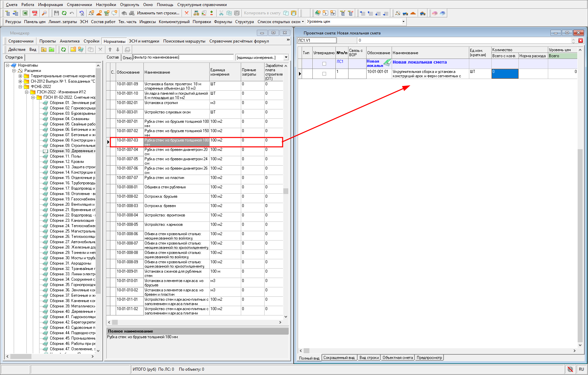Click the Лимит. затраты button
Screen dimensions: 588x375
[x=63, y=22]
